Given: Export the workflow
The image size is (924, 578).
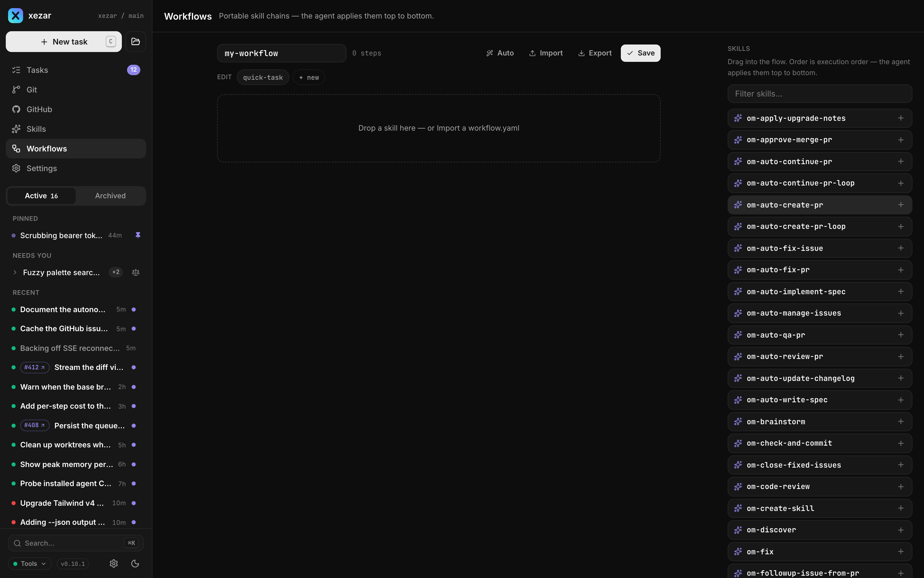Looking at the screenshot, I should 595,53.
